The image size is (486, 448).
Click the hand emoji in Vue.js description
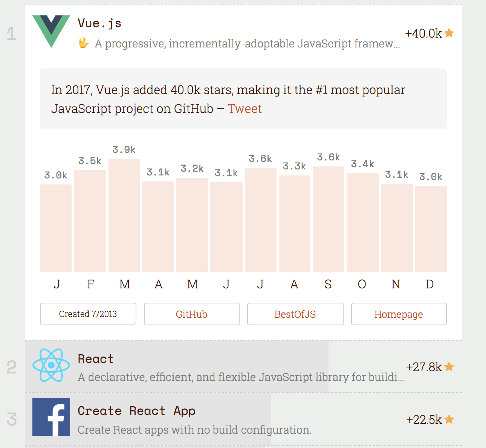point(83,43)
